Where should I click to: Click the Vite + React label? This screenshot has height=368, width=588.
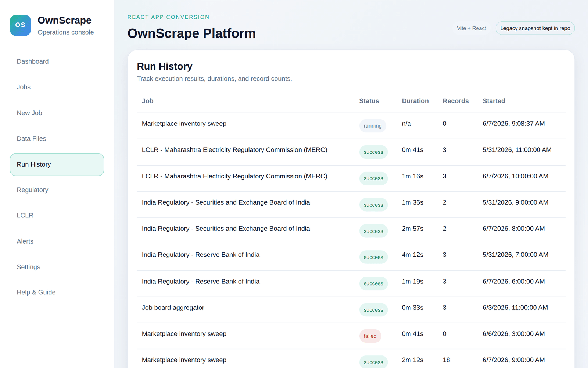click(x=472, y=28)
